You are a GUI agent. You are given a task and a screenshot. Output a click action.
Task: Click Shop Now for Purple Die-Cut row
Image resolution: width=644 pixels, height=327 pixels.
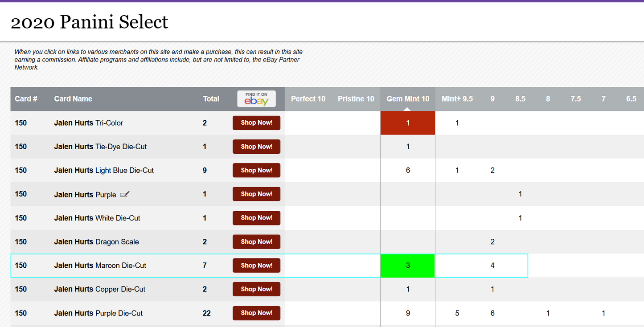256,313
